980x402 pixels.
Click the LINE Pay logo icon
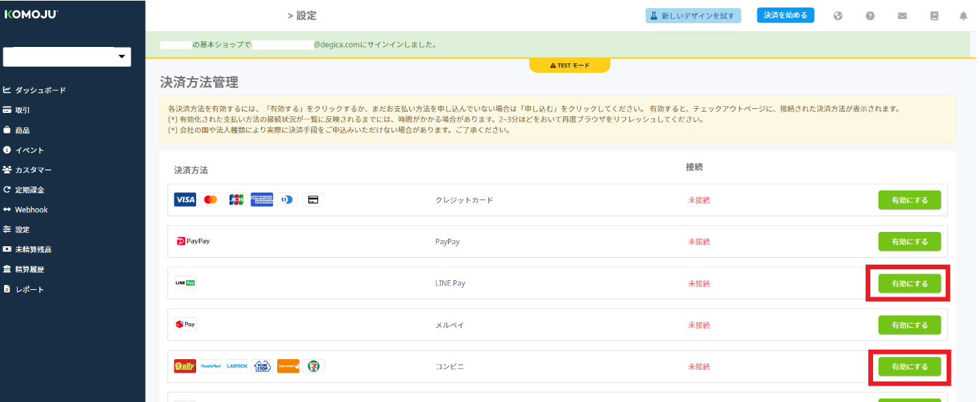tap(185, 283)
